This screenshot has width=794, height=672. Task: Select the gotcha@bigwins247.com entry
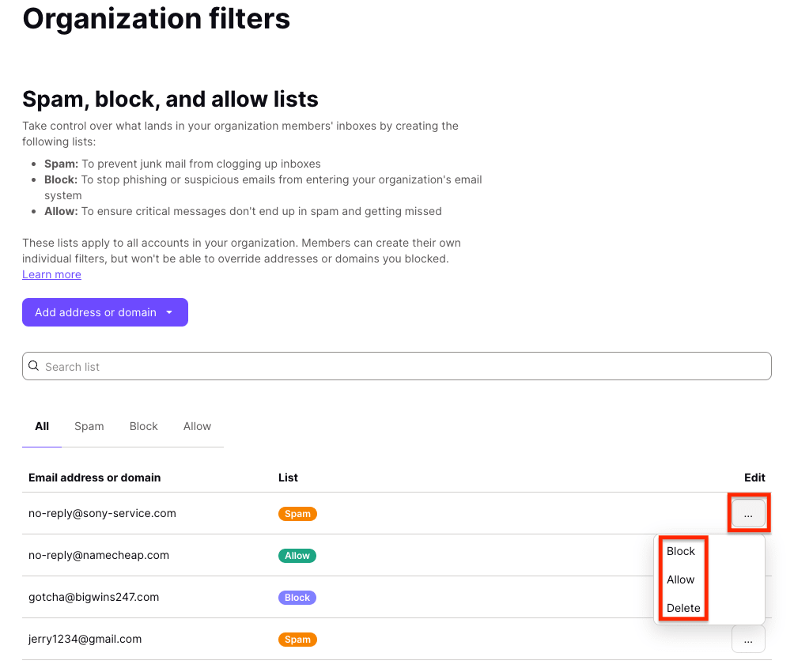94,597
